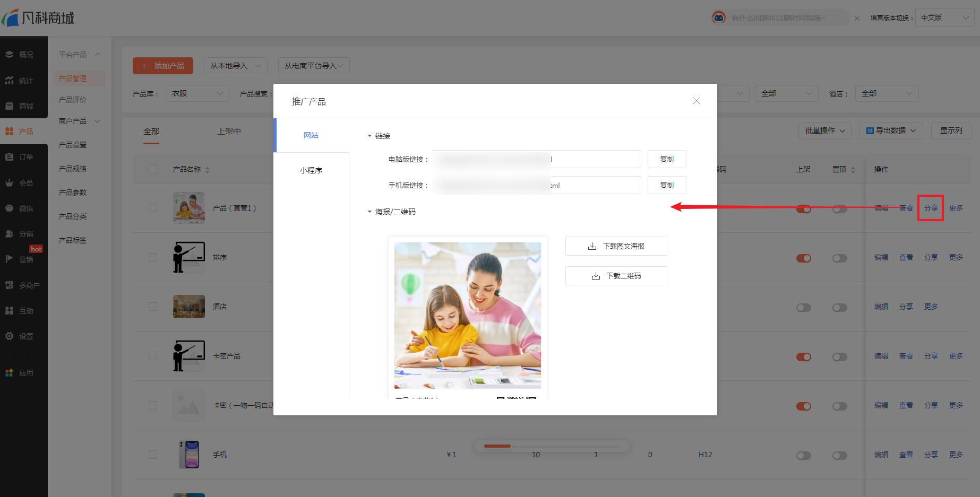Viewport: 980px width, 497px height.
Task: Open the 商城 mall sidebar icon
Action: (9, 106)
